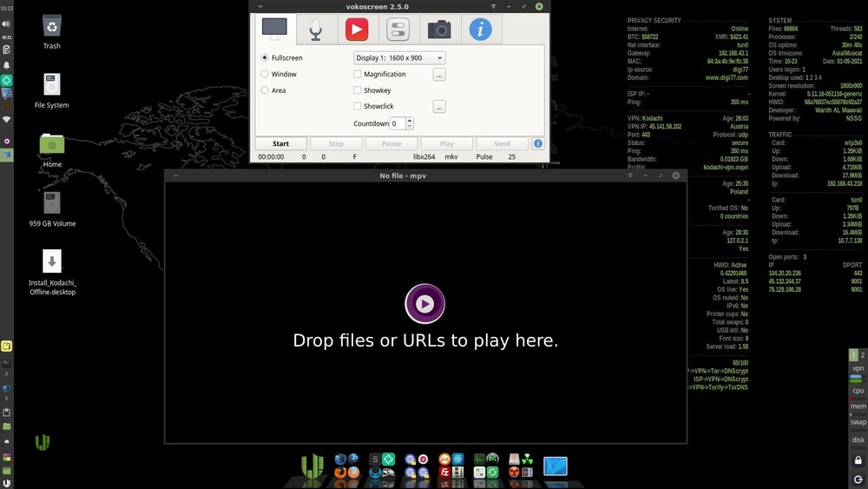Open the camera webcam tab
Screen dimensions: 868x489
(x=439, y=30)
